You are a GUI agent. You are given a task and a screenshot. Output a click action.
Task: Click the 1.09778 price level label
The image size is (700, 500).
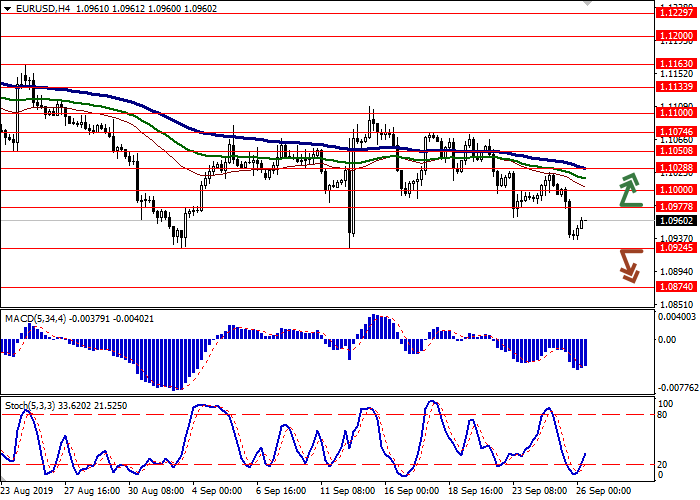(x=675, y=207)
